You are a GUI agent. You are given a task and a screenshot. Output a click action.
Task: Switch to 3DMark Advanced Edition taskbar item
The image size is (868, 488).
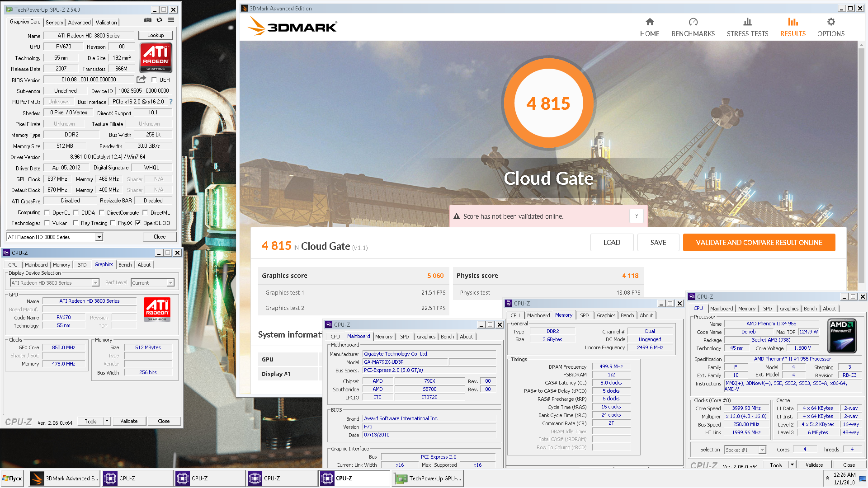pos(64,478)
